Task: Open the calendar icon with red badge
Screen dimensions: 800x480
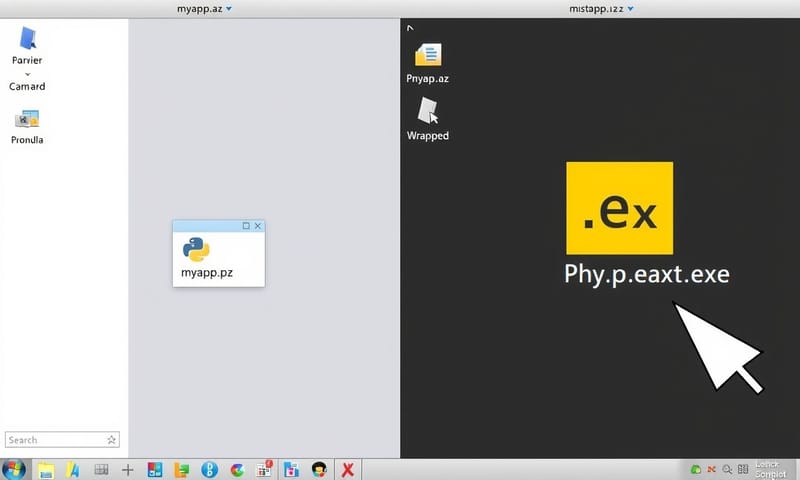Action: point(264,469)
